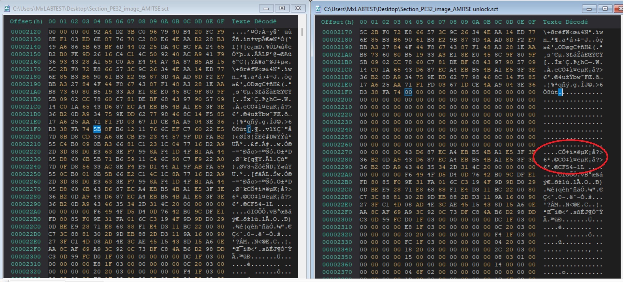The width and height of the screenshot is (644, 282).
Task: Select highlighted byte 5B in left window
Action: [97, 129]
